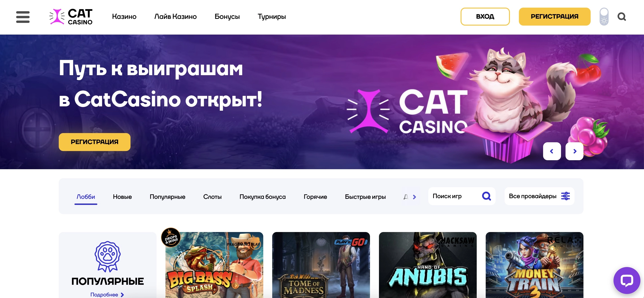Open the Все провайдеры dropdown
644x298 pixels.
pos(539,196)
